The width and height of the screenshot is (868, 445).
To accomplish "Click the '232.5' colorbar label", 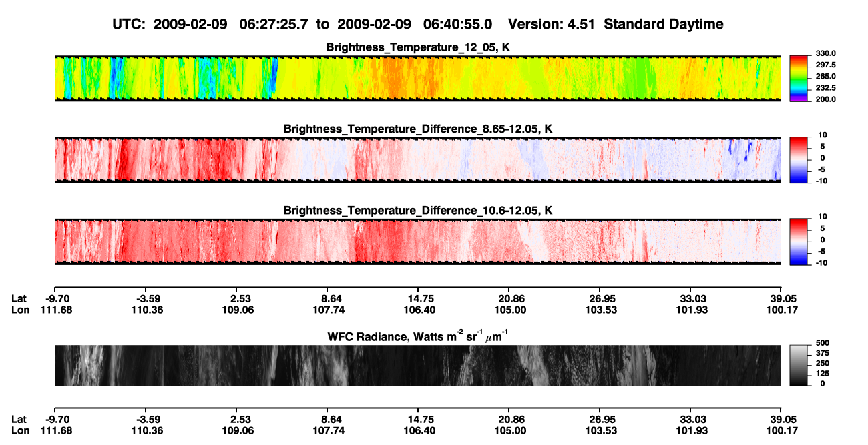I will pos(825,88).
